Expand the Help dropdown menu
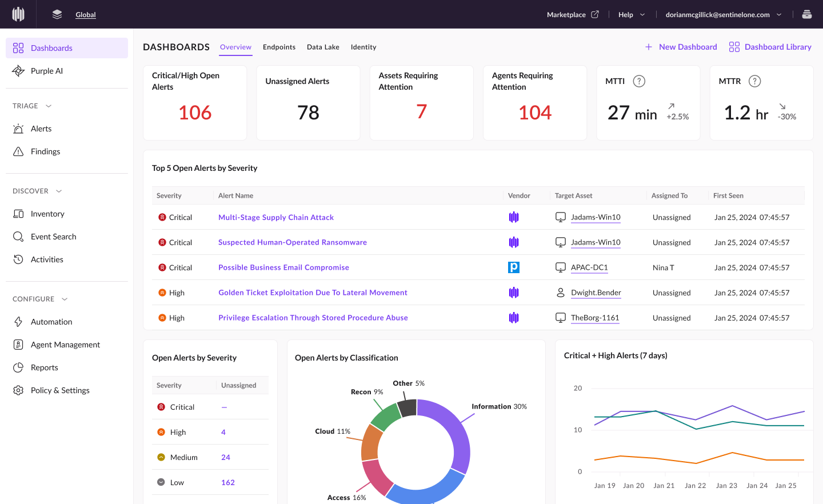 (632, 15)
